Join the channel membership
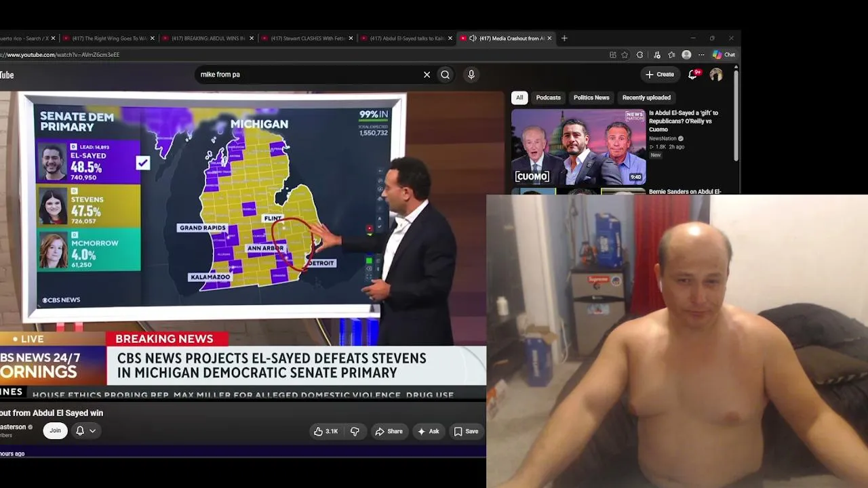This screenshot has width=868, height=488. (x=55, y=430)
